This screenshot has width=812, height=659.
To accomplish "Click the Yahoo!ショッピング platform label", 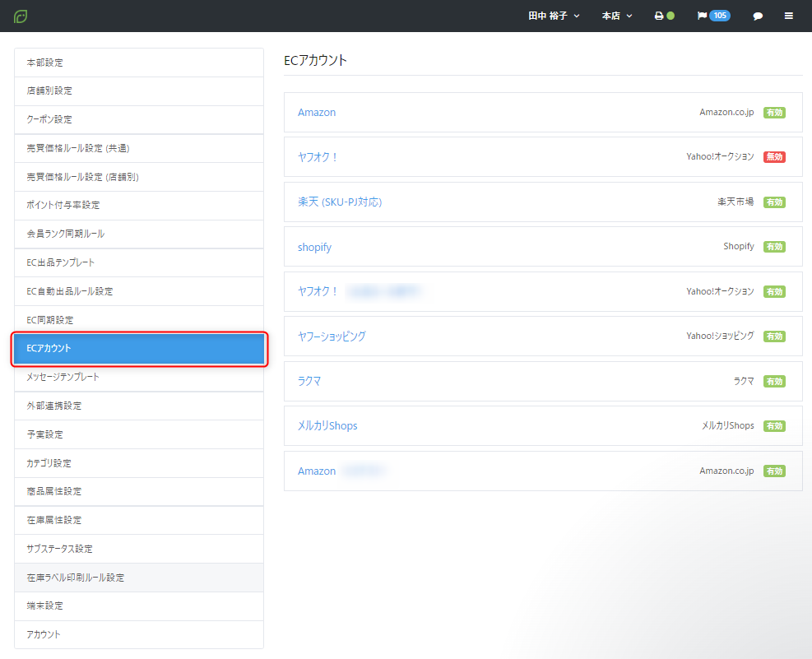I will pyautogui.click(x=720, y=336).
